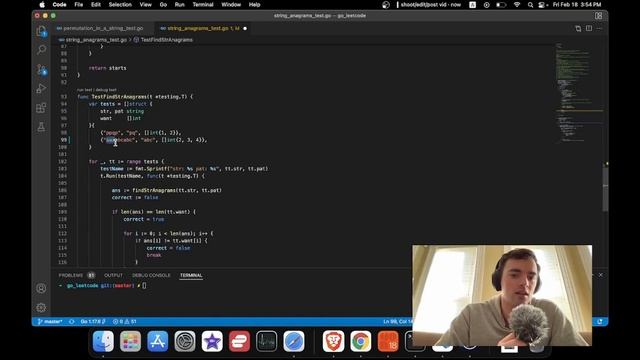The image size is (640, 360).
Task: Click the editor vertical scrollbar thumb
Action: coord(605,188)
